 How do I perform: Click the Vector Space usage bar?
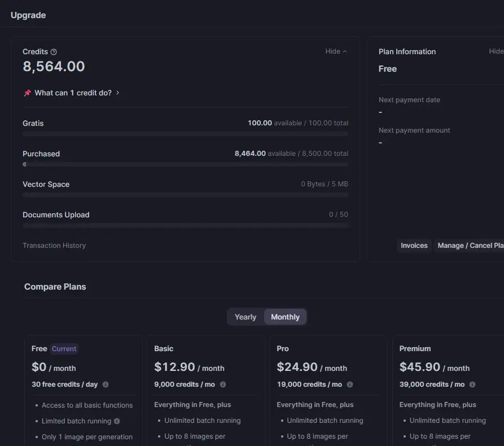[x=185, y=195]
